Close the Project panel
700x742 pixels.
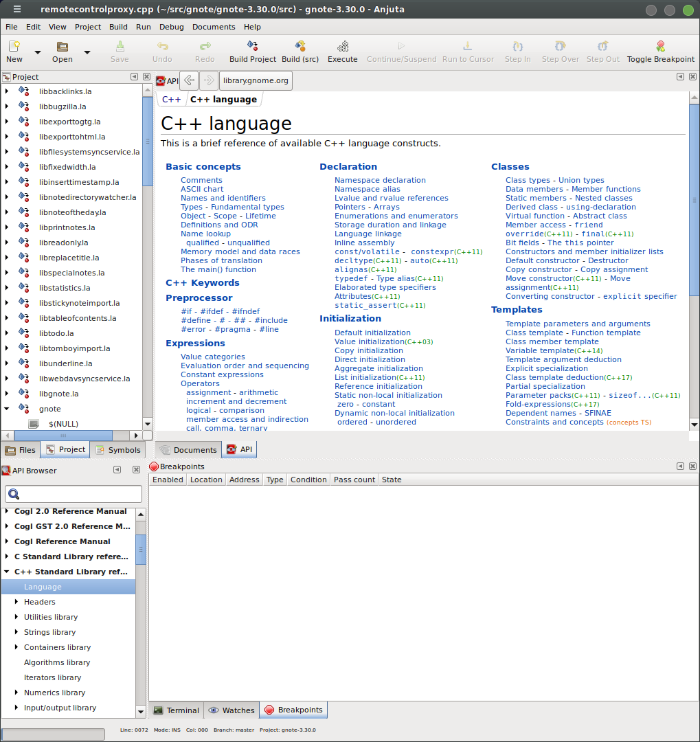(x=146, y=77)
